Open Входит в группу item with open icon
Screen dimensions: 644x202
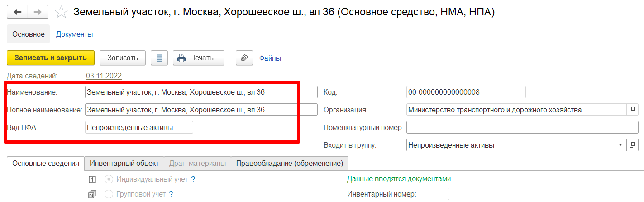[x=632, y=145]
